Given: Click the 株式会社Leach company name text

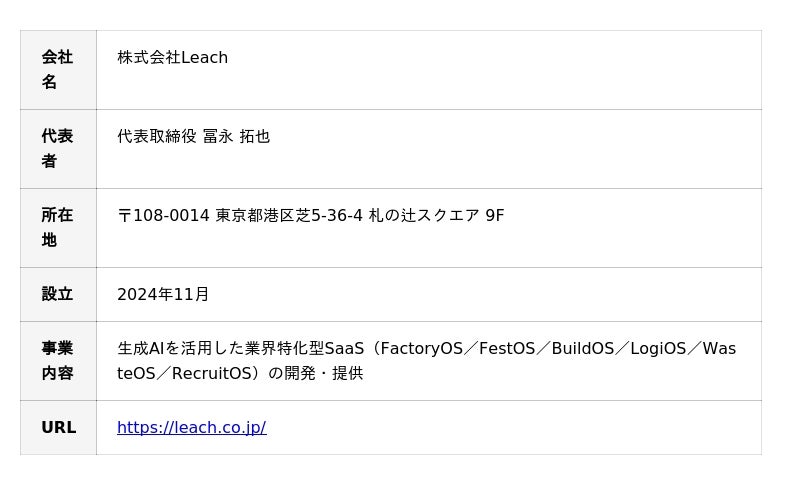Looking at the screenshot, I should tap(172, 58).
